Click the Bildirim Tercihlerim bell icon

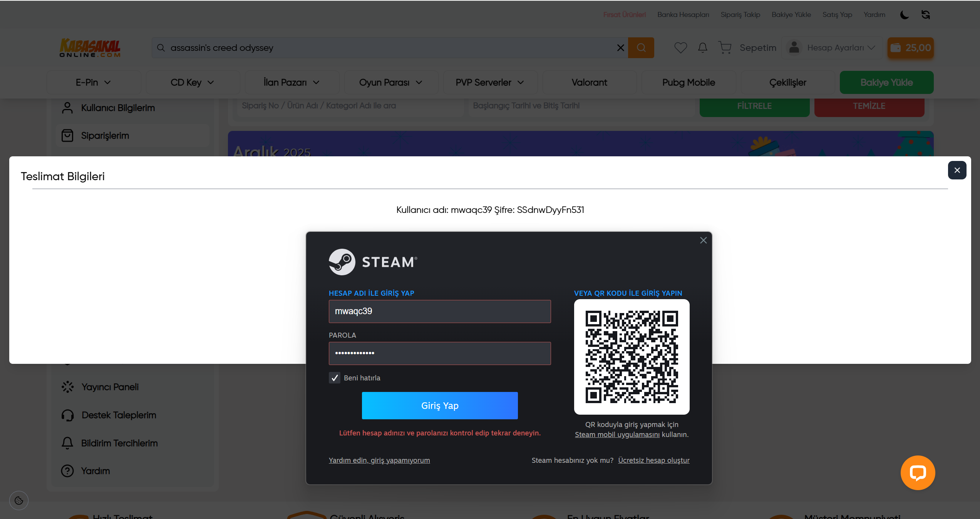click(67, 443)
